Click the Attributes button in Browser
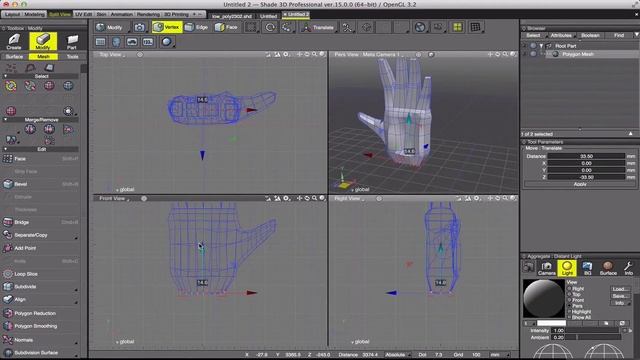 click(x=561, y=36)
